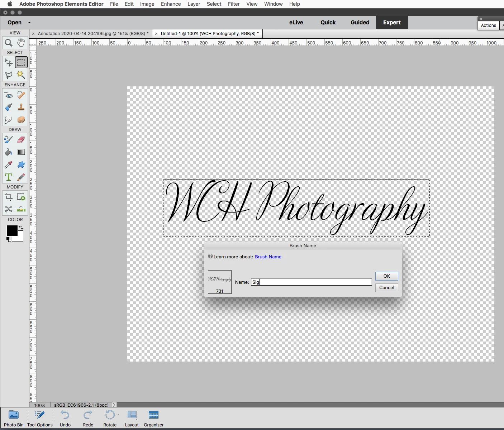Image resolution: width=504 pixels, height=430 pixels.
Task: Close the Untitled-1 document tab
Action: tap(156, 34)
